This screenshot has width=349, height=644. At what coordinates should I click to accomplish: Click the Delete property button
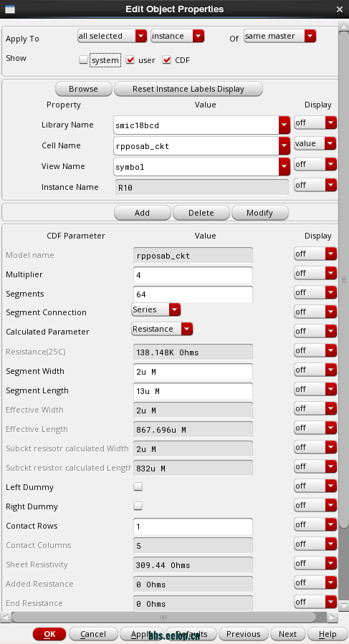tap(201, 213)
